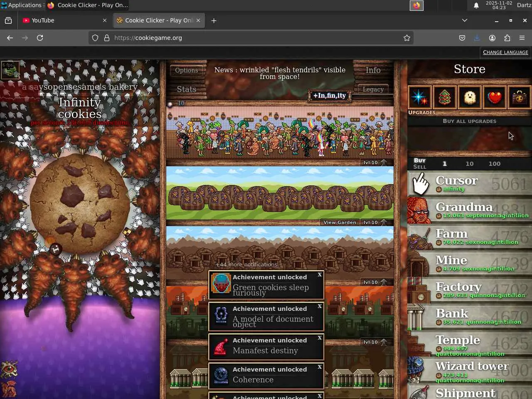The width and height of the screenshot is (532, 399).
Task: Click the sugar lump showing 10
Action: 170,104
